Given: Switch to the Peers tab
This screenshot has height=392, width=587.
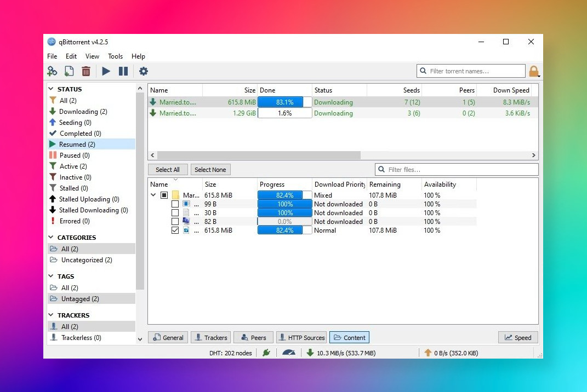Looking at the screenshot, I should pos(253,337).
